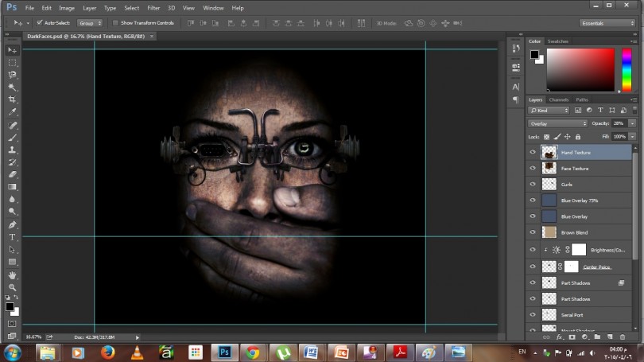Open the Overlay blend mode dropdown

(x=557, y=123)
